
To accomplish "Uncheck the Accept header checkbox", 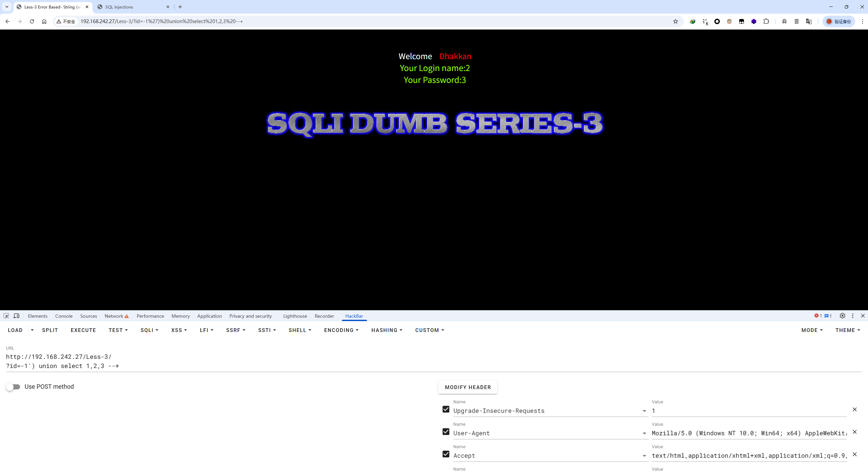I will [446, 454].
